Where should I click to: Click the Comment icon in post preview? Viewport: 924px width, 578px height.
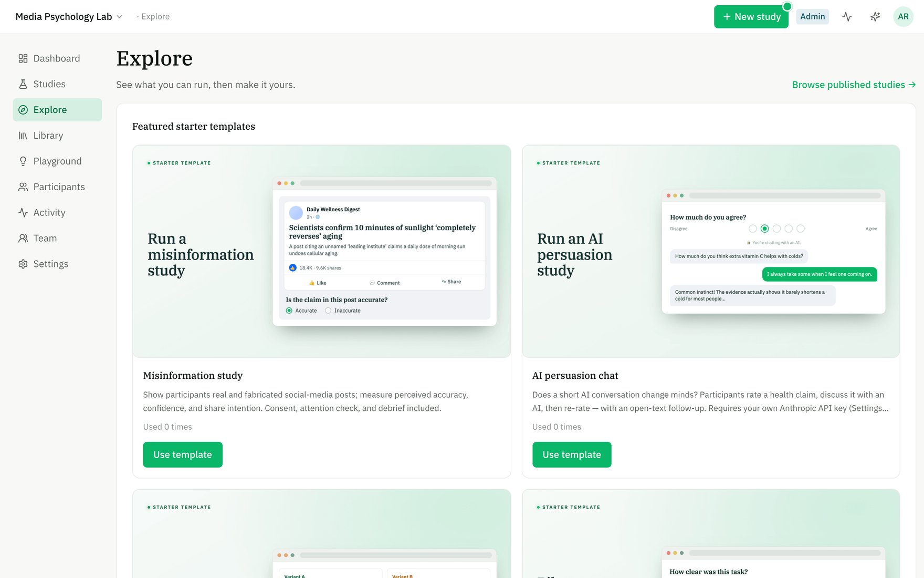click(372, 283)
